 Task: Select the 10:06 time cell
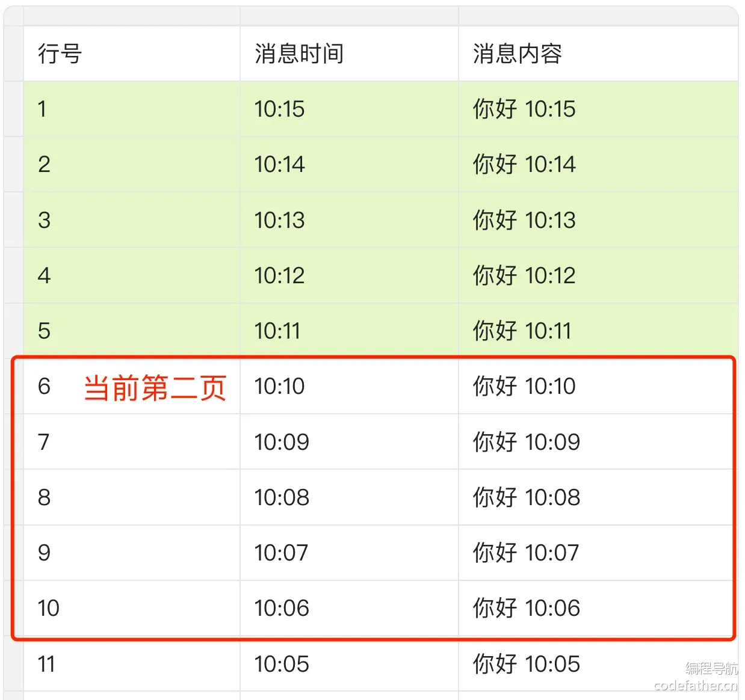349,608
